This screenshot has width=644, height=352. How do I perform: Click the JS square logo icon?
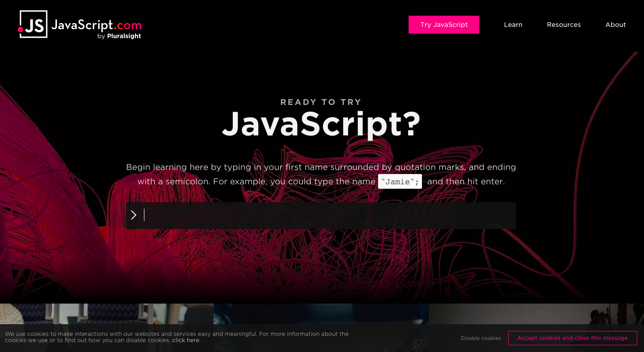(x=33, y=24)
